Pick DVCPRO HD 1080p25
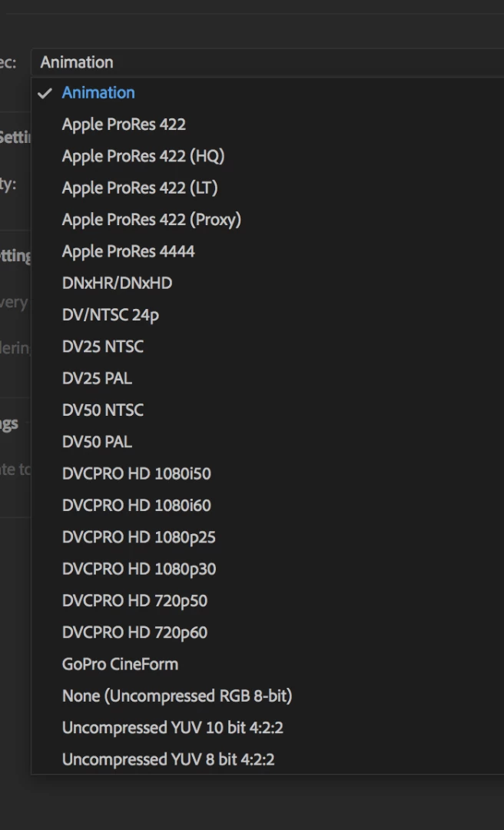This screenshot has height=830, width=504. [x=267, y=537]
